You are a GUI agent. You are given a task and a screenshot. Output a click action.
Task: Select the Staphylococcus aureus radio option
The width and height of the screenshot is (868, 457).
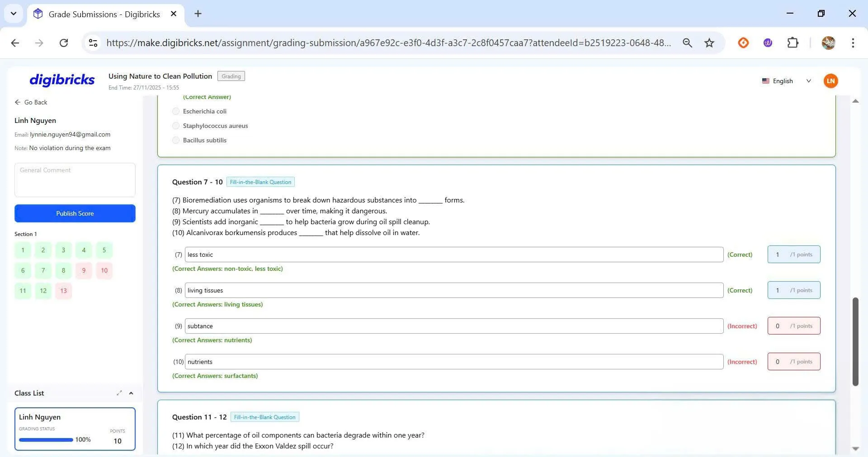[176, 126]
